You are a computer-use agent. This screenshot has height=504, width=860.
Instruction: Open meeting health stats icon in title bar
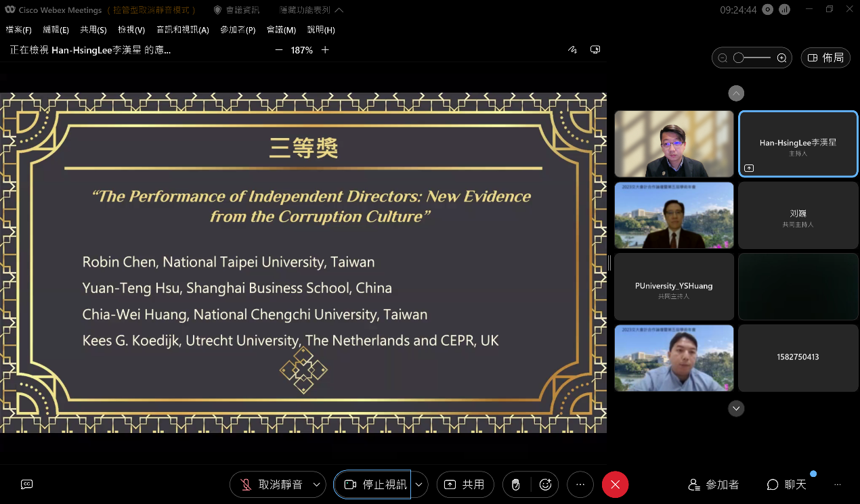point(786,9)
